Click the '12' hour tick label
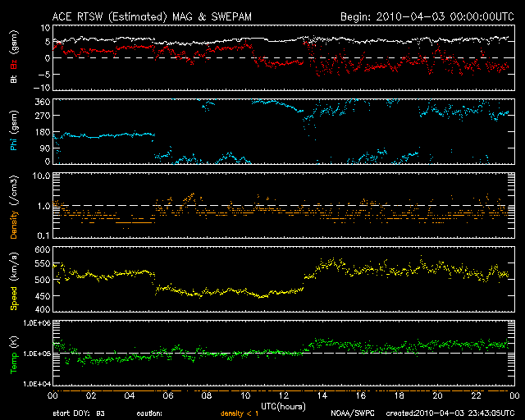This screenshot has height=420, width=525. tap(284, 396)
